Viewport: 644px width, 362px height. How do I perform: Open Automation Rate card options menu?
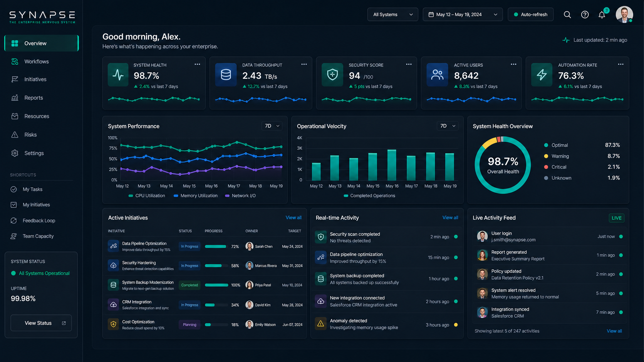pos(621,64)
